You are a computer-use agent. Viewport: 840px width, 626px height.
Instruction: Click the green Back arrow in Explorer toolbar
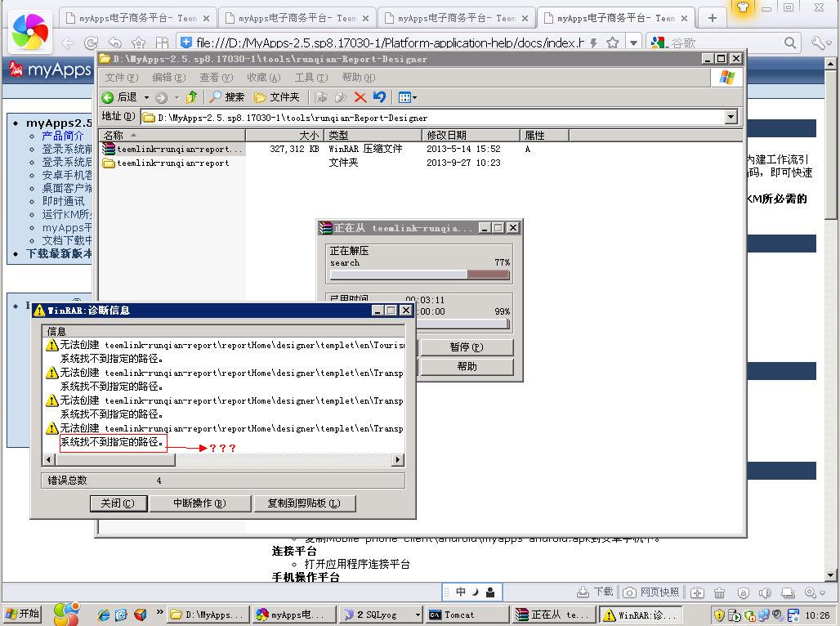(108, 97)
